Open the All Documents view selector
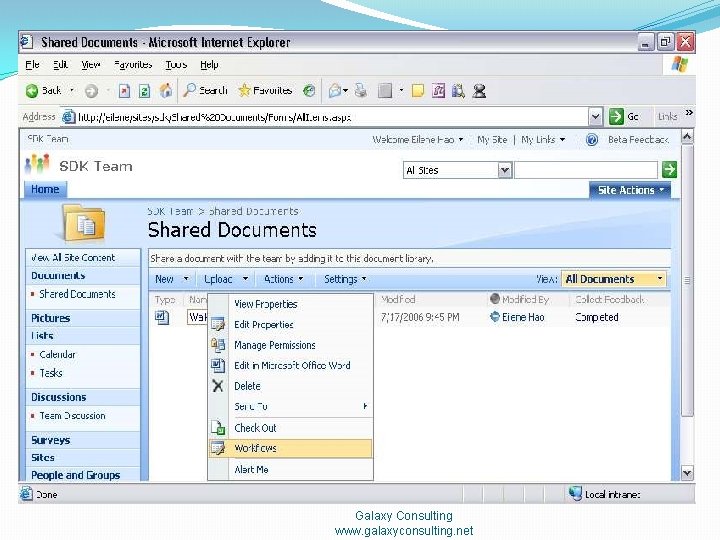This screenshot has width=720, height=540. click(x=613, y=279)
